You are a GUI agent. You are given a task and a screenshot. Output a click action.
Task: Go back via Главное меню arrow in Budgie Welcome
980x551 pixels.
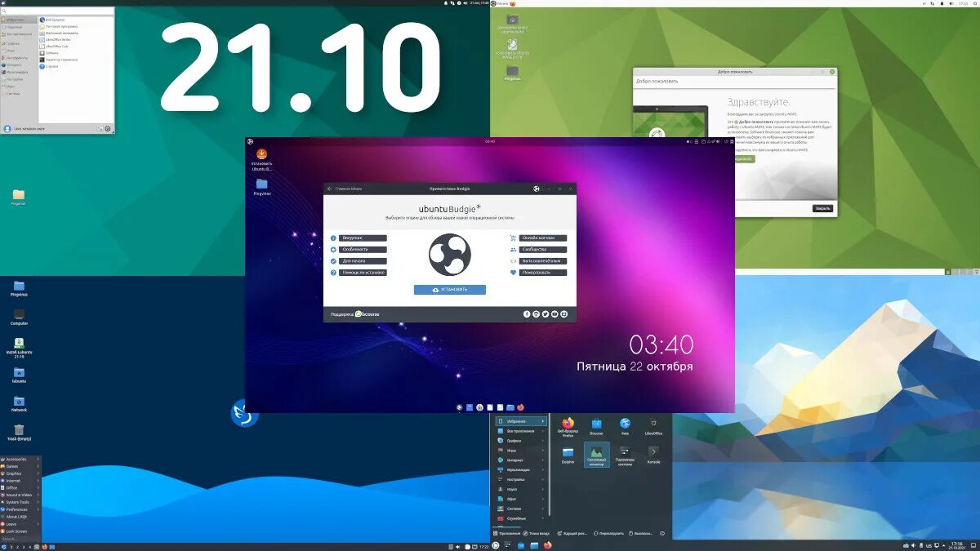[330, 189]
